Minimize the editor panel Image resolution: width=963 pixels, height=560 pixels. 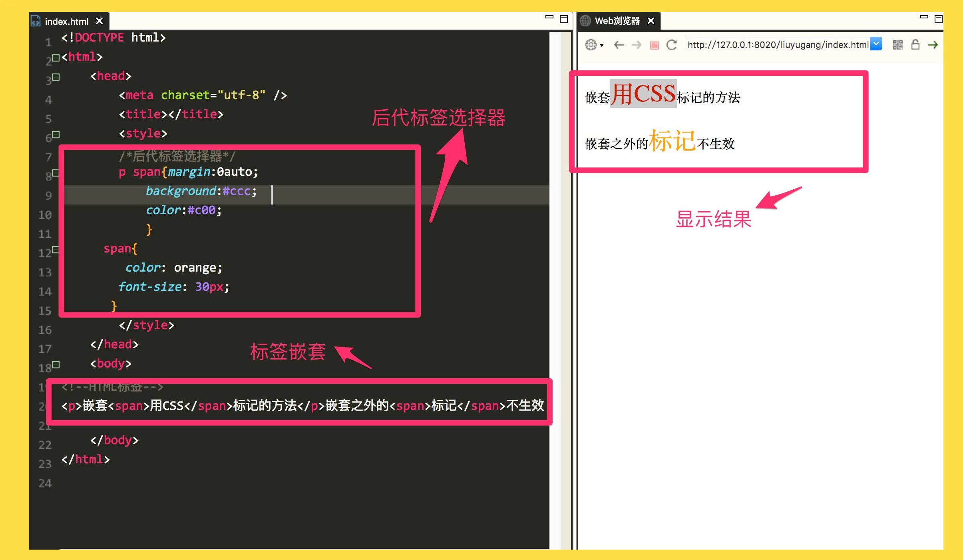tap(549, 17)
